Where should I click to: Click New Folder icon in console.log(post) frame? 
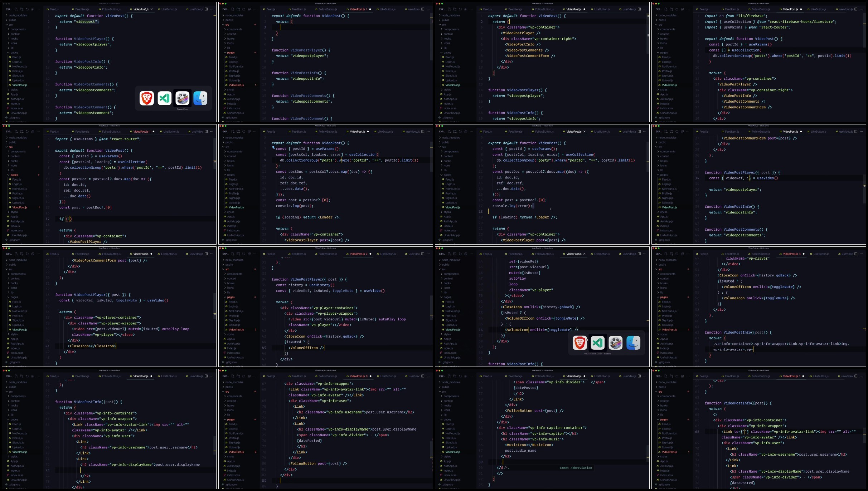coord(238,132)
